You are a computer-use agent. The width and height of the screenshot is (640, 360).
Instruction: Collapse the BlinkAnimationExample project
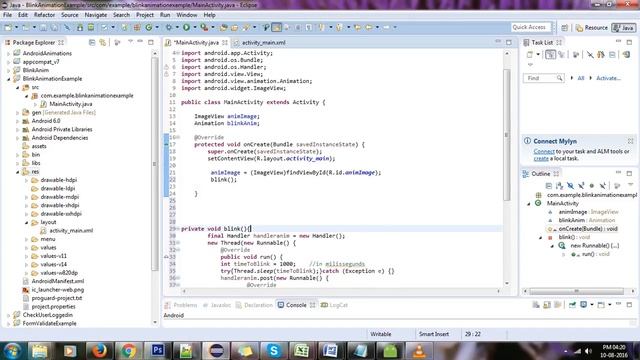tap(8, 79)
